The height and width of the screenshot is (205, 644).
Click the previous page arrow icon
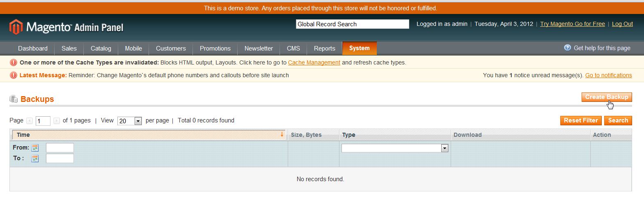point(30,121)
